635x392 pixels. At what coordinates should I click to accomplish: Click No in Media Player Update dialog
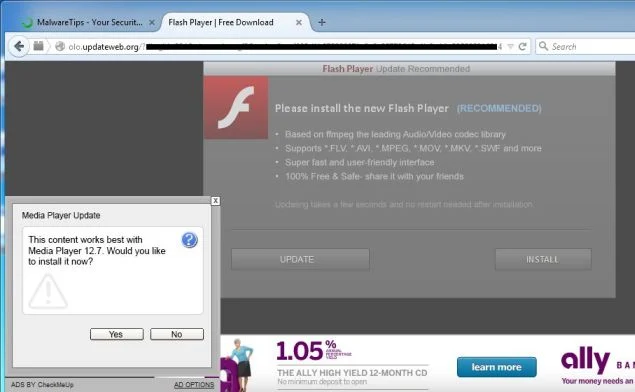[177, 334]
